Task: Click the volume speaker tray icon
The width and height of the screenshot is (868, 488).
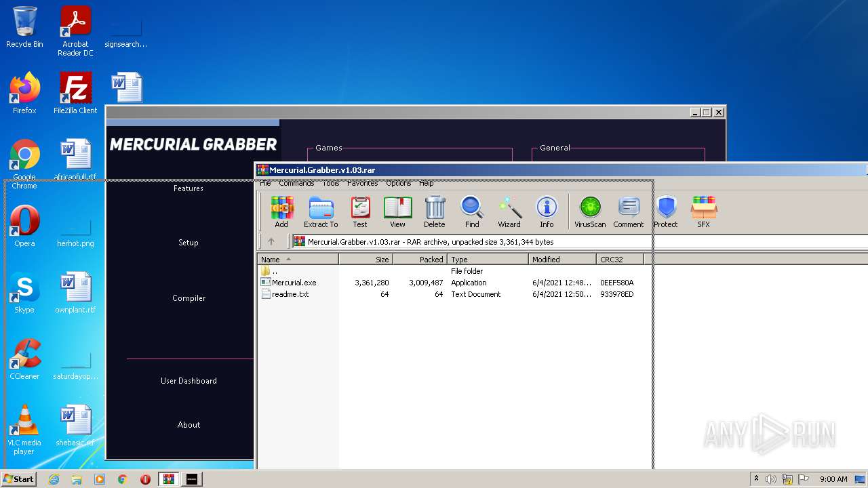Action: pos(771,479)
